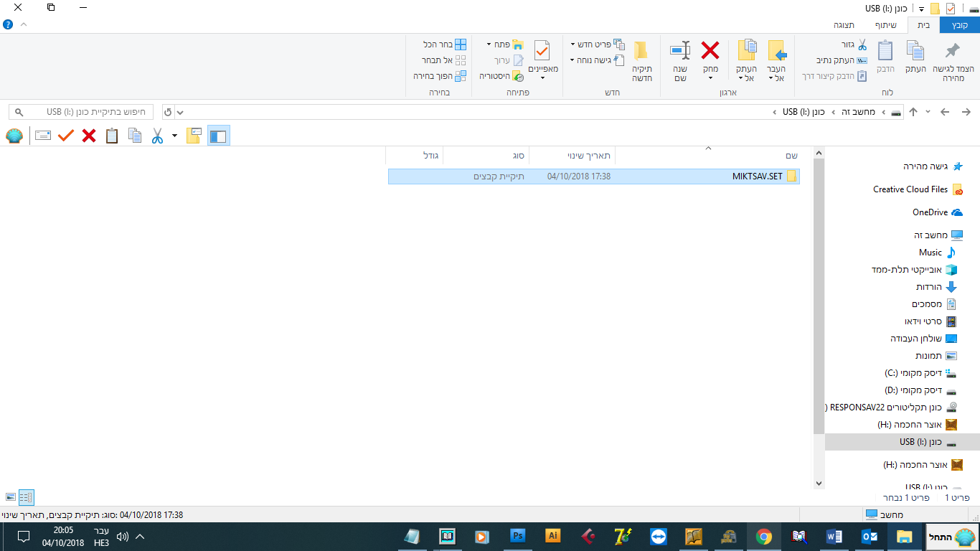The image size is (980, 551).
Task: Open the File (קובץ) tab
Action: 960,25
